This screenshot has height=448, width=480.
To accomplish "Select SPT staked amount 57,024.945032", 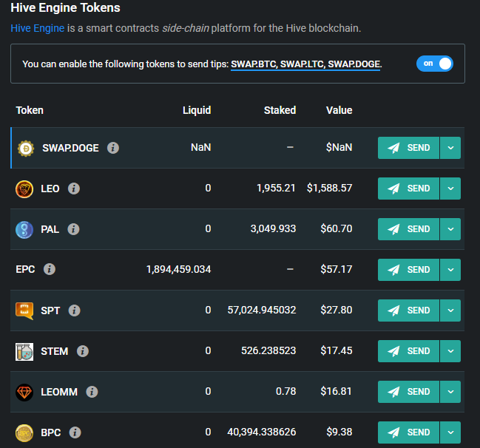I will tap(262, 310).
